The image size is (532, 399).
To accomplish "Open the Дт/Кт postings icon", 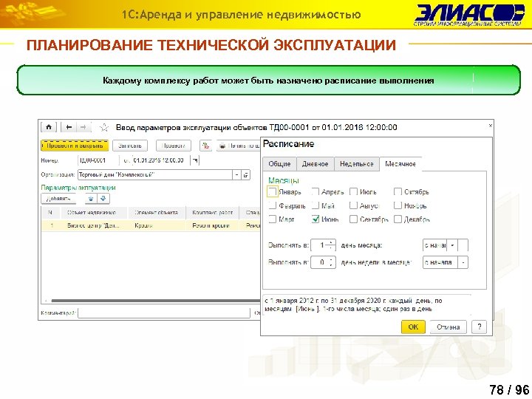I will (x=205, y=146).
